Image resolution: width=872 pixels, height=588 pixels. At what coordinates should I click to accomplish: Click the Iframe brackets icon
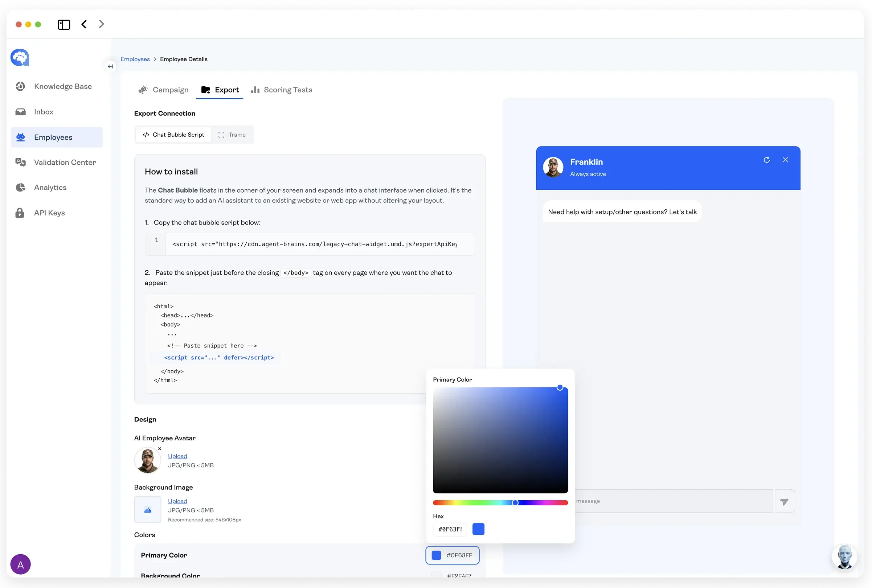point(221,135)
